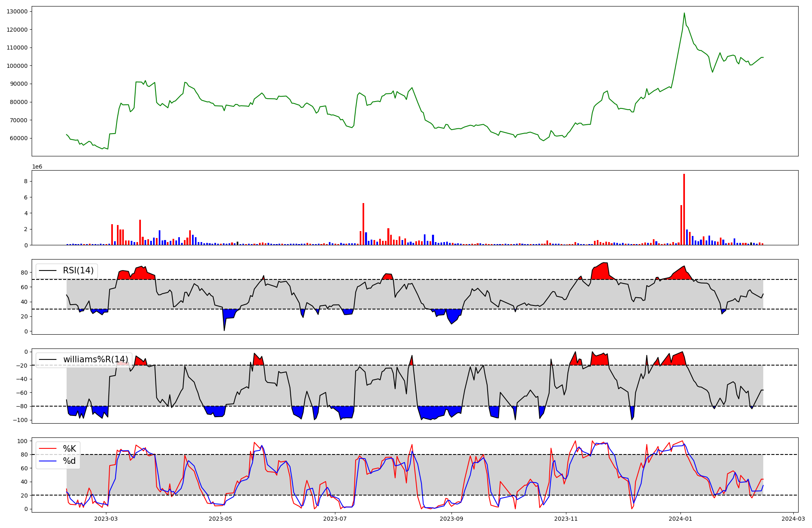Click the 2023-05 date tick label

tap(220, 519)
